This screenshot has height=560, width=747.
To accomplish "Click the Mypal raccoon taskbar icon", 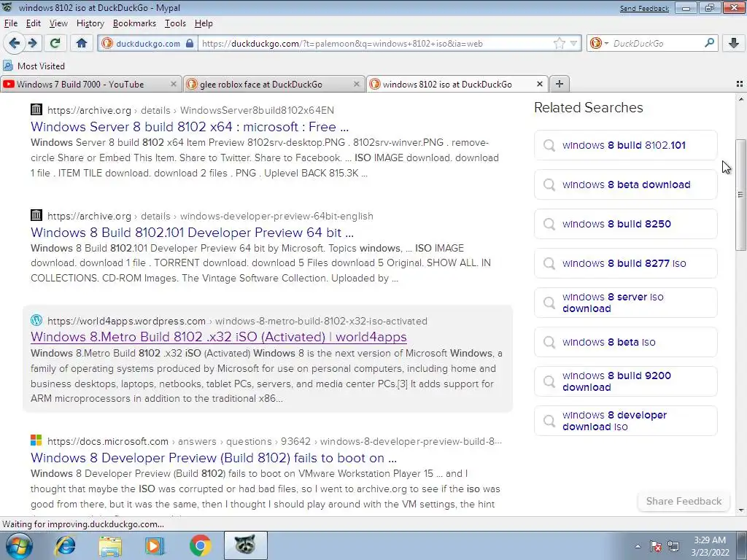I will [x=245, y=545].
